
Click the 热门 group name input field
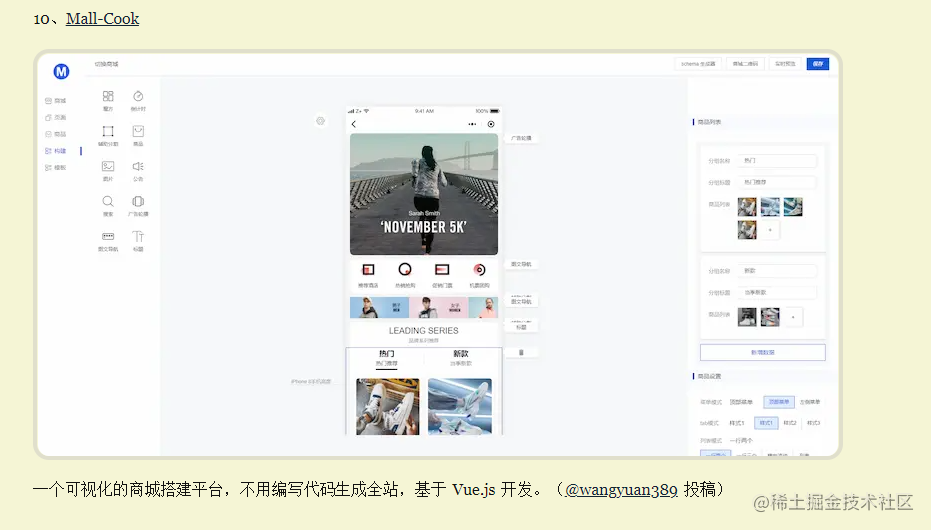click(777, 161)
